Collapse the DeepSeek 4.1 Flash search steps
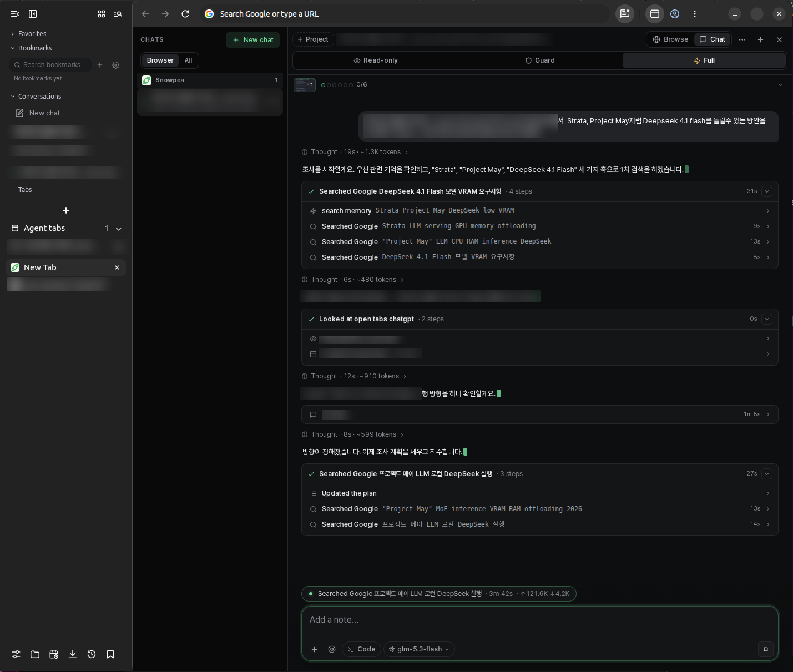The image size is (793, 672). click(x=767, y=191)
